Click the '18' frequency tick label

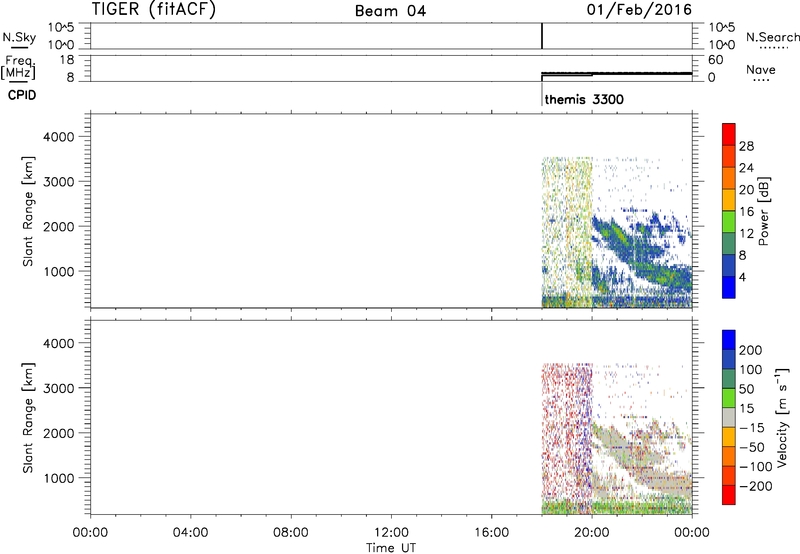tap(67, 60)
